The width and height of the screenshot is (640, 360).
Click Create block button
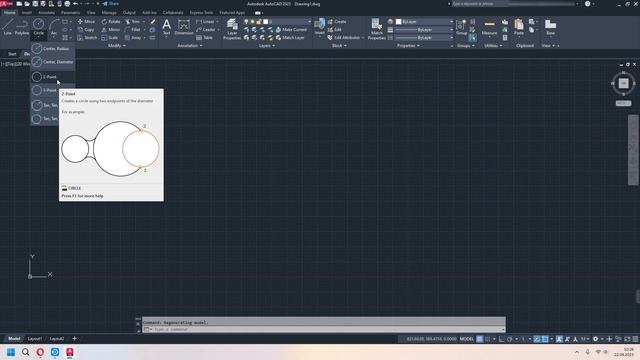point(337,22)
